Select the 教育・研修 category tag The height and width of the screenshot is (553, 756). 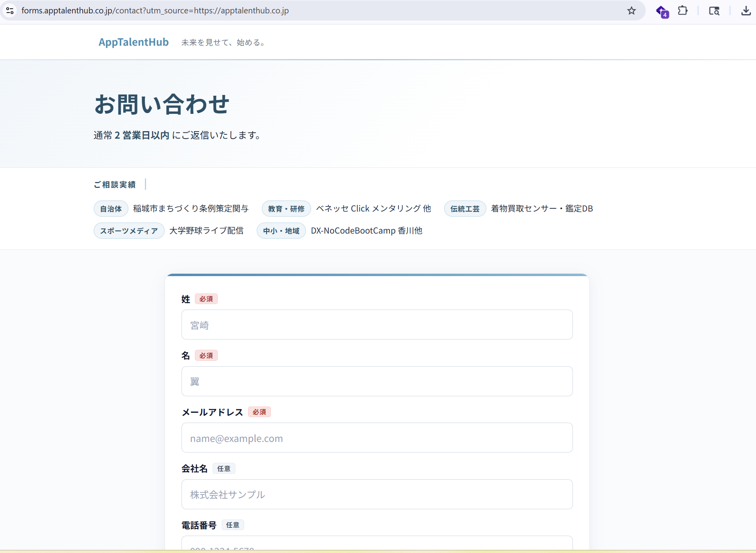point(286,209)
